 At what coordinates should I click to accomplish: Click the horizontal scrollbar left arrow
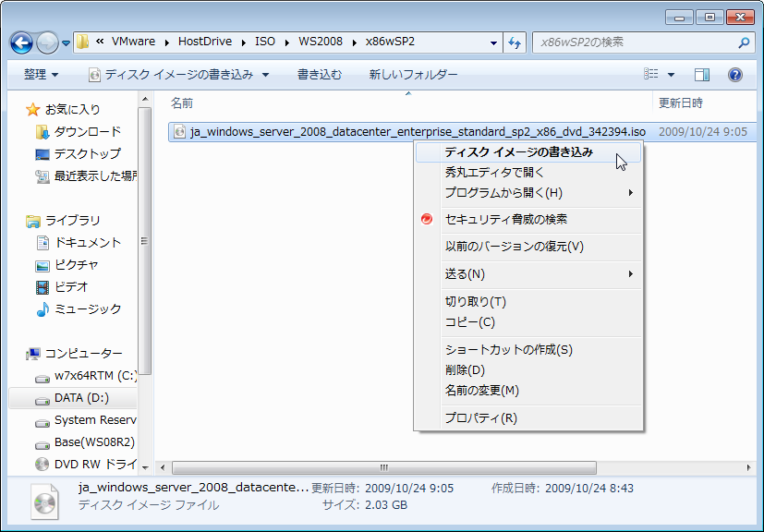163,467
